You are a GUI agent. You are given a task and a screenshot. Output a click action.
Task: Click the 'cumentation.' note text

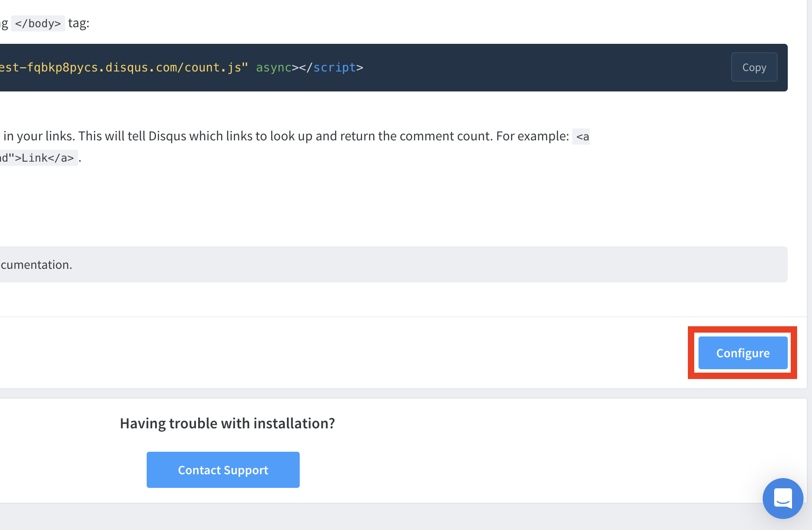coord(36,265)
